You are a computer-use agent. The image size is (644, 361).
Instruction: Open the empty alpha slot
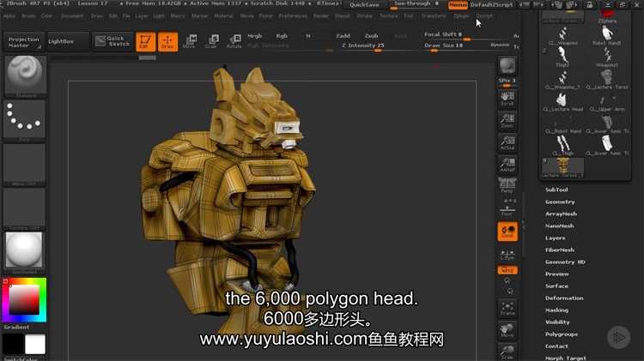click(25, 164)
